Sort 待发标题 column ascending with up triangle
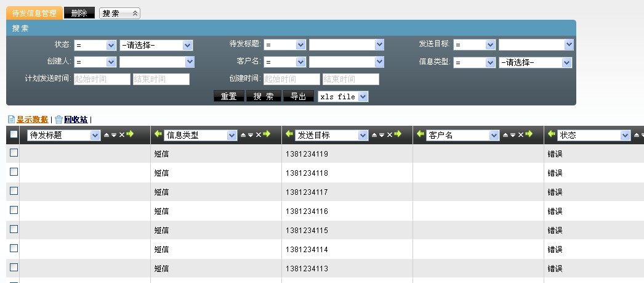 click(x=106, y=135)
